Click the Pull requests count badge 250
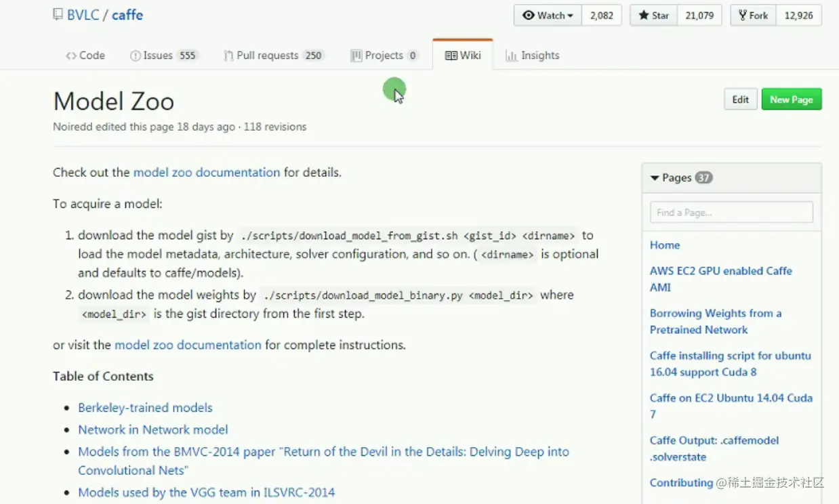This screenshot has height=504, width=839. [x=313, y=56]
